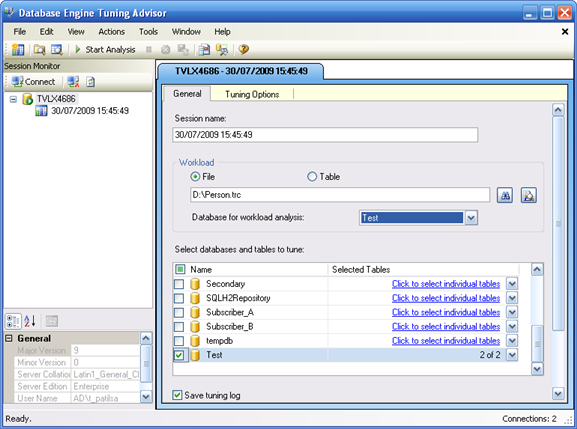
Task: Click select individual tables link for SQLH2Repository
Action: pyautogui.click(x=446, y=298)
